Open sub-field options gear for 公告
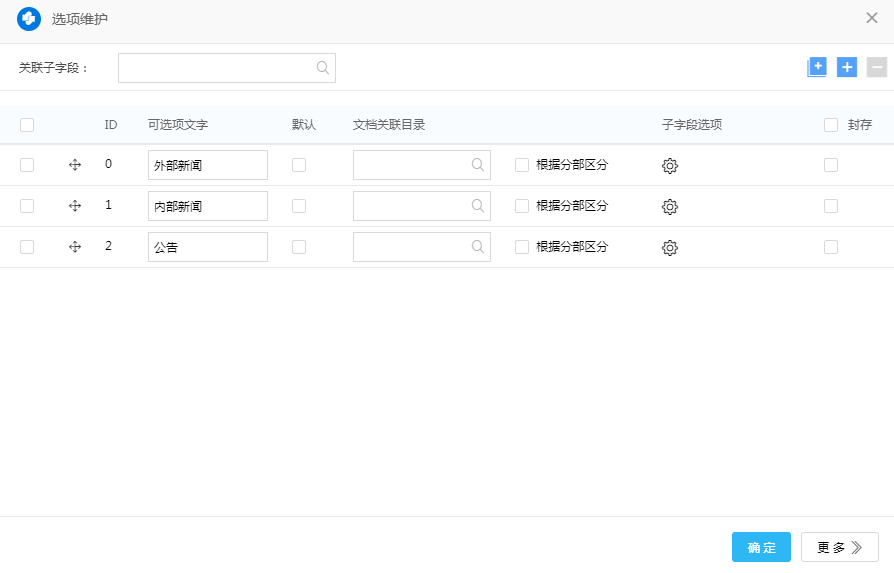The height and width of the screenshot is (573, 894). tap(670, 248)
